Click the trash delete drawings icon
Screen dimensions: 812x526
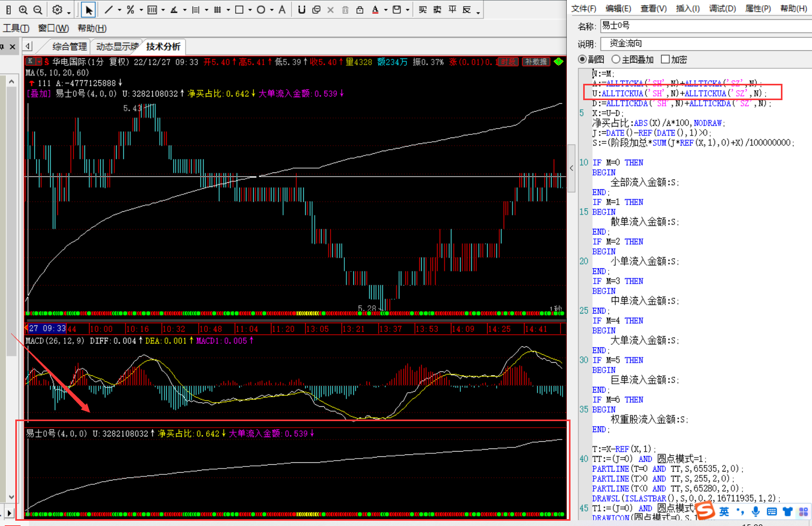345,9
